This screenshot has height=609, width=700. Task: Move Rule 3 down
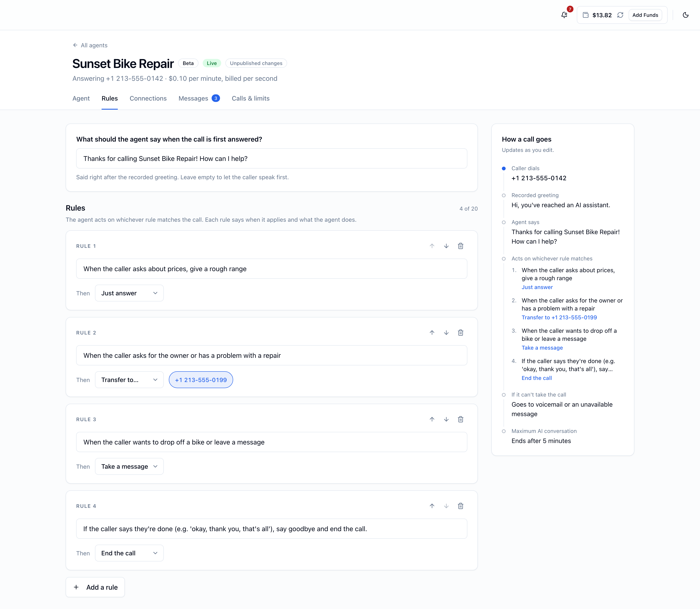point(446,419)
